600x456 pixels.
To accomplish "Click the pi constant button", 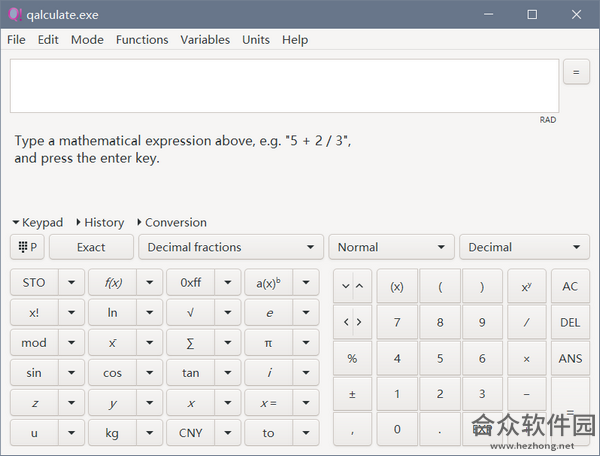I will [x=269, y=342].
